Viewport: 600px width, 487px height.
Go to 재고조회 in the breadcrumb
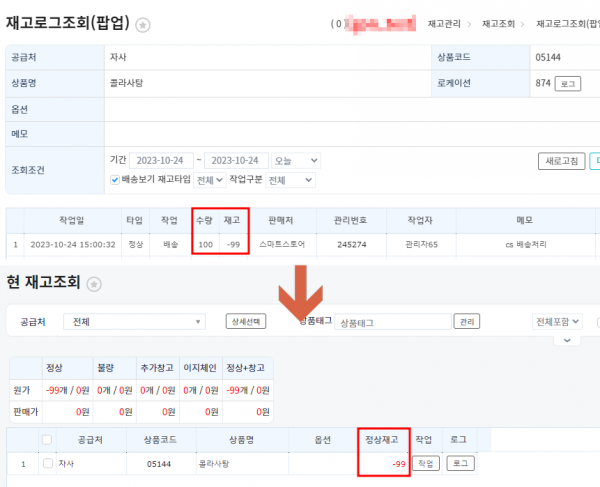pyautogui.click(x=499, y=24)
